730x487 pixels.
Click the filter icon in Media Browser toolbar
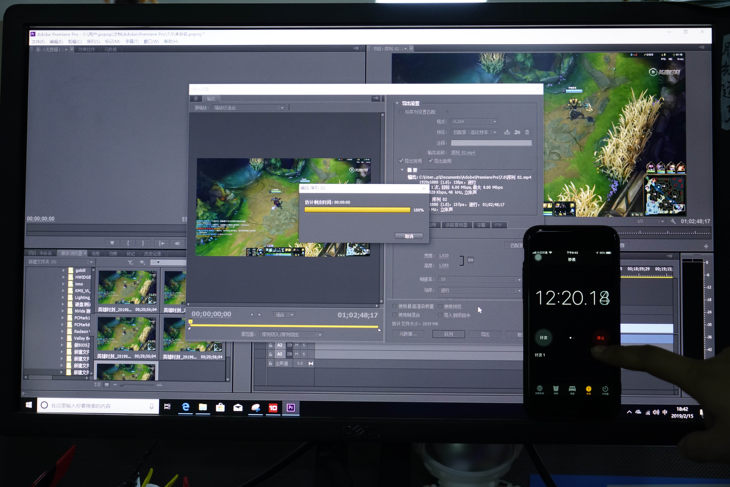point(131,263)
